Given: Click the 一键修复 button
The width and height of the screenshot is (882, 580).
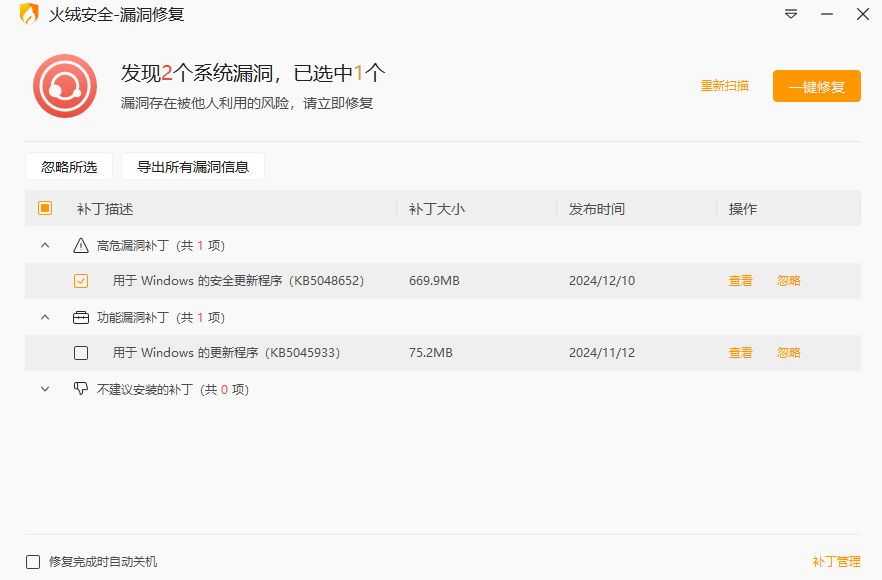Looking at the screenshot, I should [x=816, y=86].
